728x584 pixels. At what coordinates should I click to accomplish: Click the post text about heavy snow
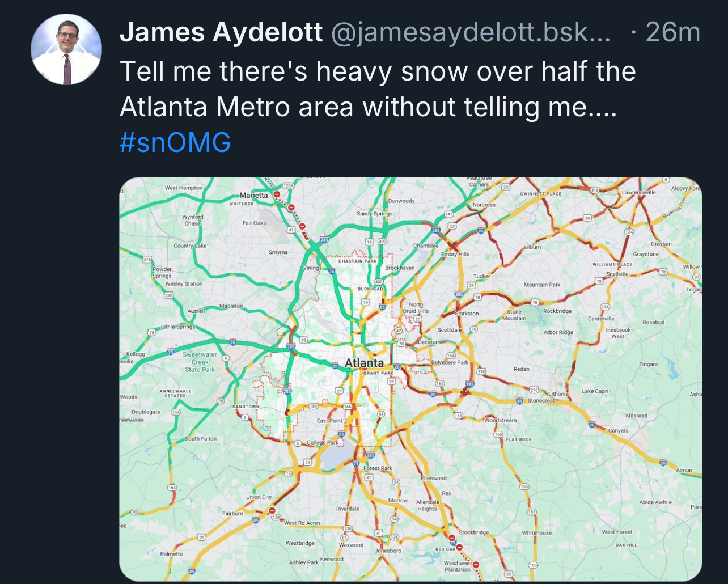[x=378, y=89]
